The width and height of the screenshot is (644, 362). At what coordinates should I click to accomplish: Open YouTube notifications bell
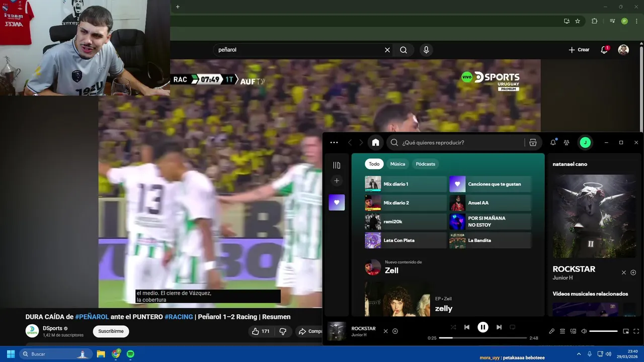pyautogui.click(x=604, y=50)
